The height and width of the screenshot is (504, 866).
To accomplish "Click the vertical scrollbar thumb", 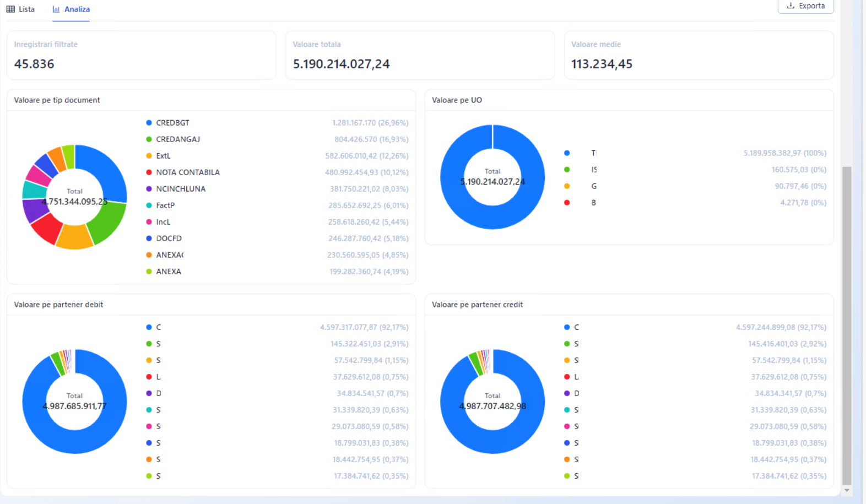I will click(847, 325).
